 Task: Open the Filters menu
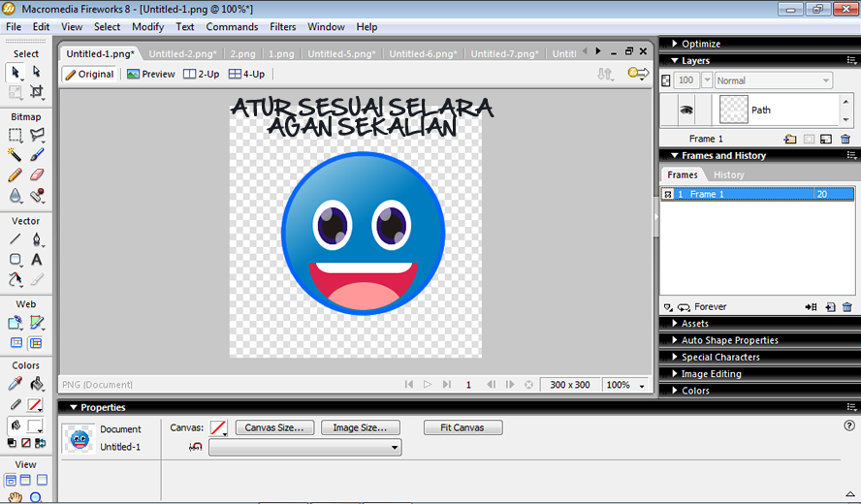[283, 27]
